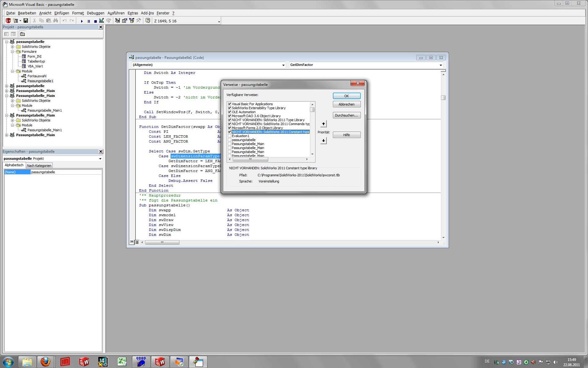Uncheck Microsoft Forms 2.0 Object Library
Image resolution: width=588 pixels, height=368 pixels.
(229, 128)
